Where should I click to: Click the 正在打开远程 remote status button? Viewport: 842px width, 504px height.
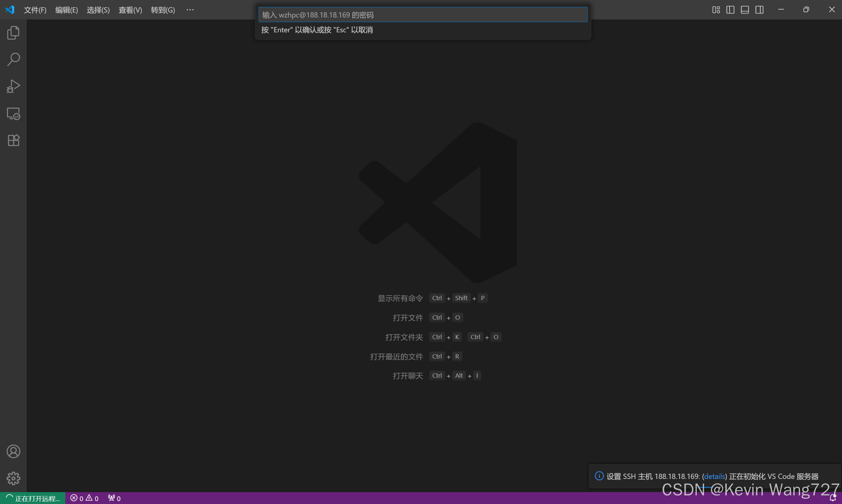click(x=33, y=498)
